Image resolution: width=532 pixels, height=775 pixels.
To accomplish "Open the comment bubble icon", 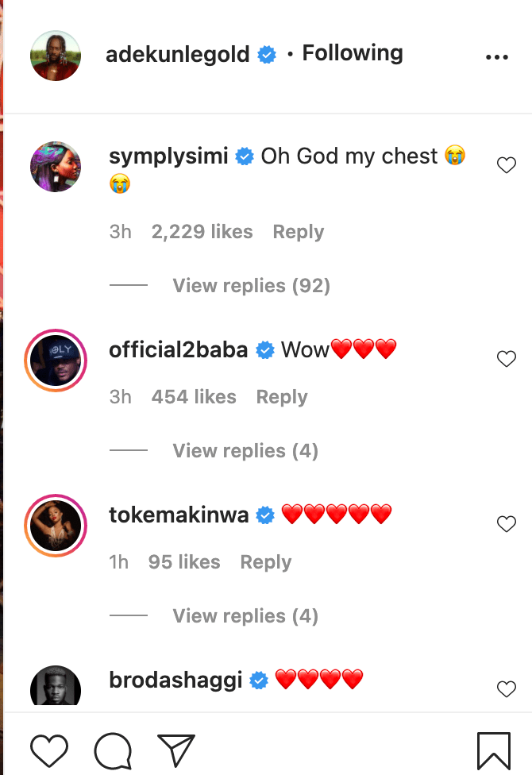I will pos(112,750).
